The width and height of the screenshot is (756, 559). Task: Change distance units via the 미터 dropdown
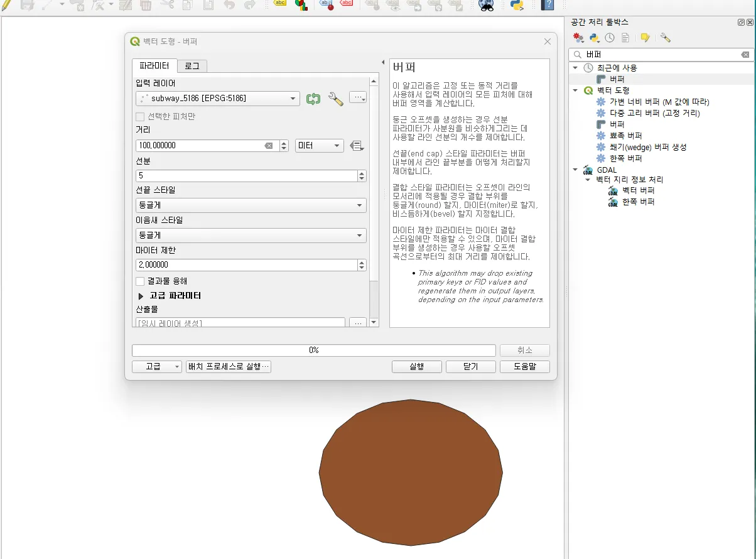pos(319,144)
